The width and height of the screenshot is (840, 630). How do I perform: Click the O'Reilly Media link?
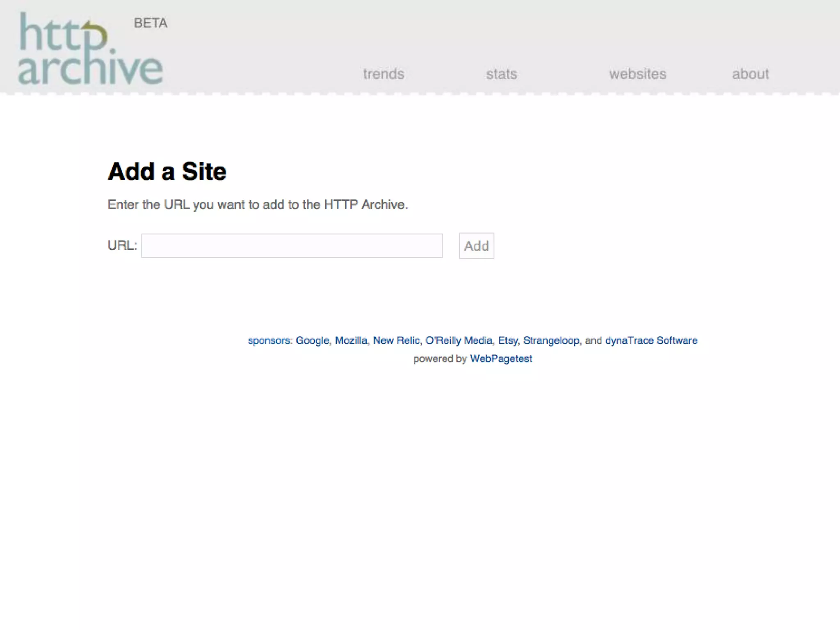459,340
